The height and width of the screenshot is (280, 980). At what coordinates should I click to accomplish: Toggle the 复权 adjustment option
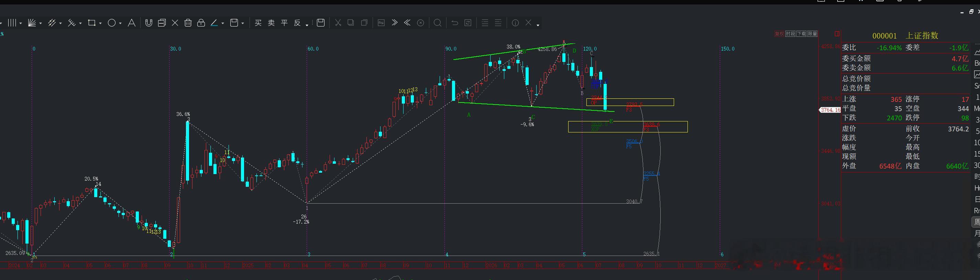pos(779,34)
